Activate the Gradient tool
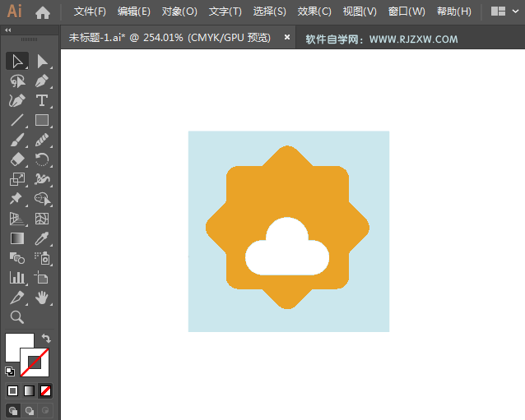Image resolution: width=525 pixels, height=420 pixels. tap(17, 238)
